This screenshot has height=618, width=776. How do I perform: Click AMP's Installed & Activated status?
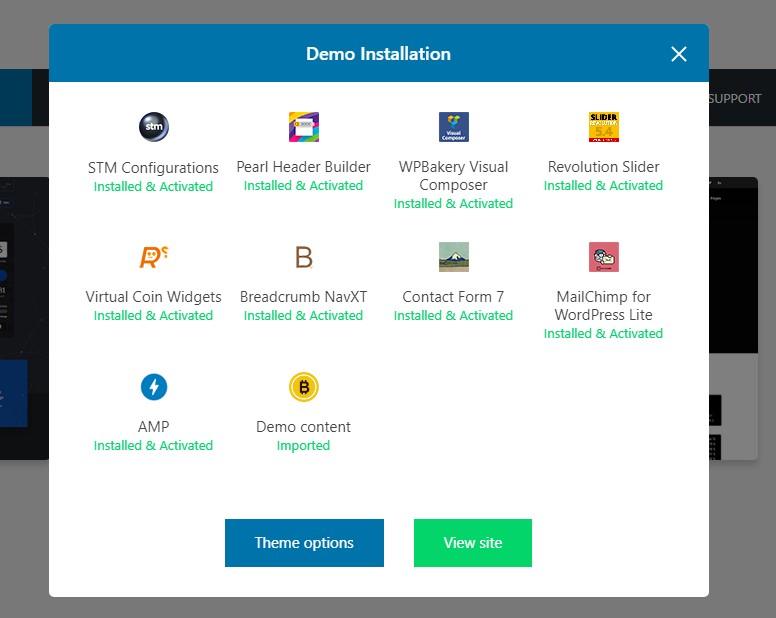(153, 446)
